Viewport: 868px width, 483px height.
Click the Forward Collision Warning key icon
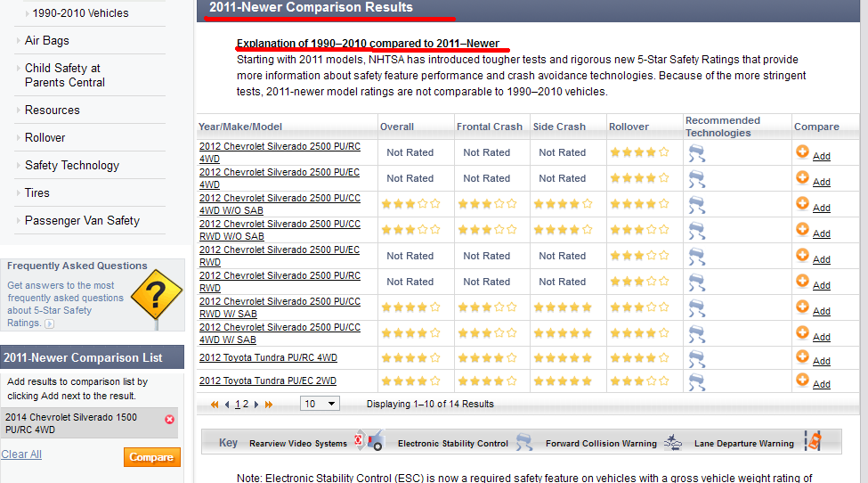[x=674, y=442]
